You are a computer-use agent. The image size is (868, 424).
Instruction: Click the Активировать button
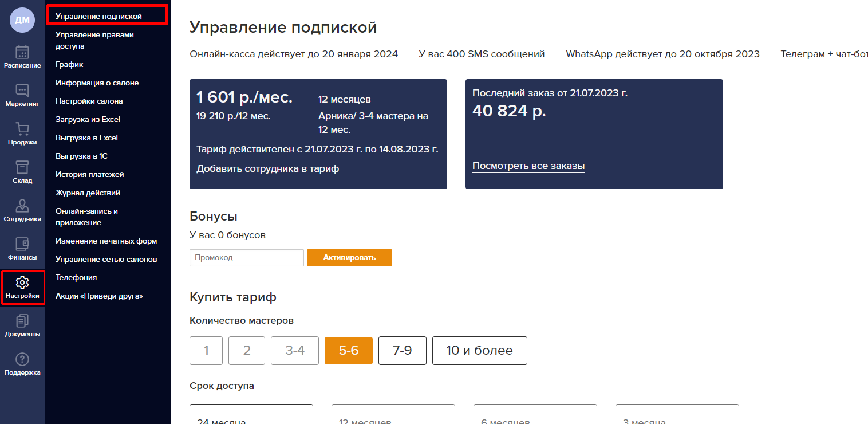(x=349, y=258)
